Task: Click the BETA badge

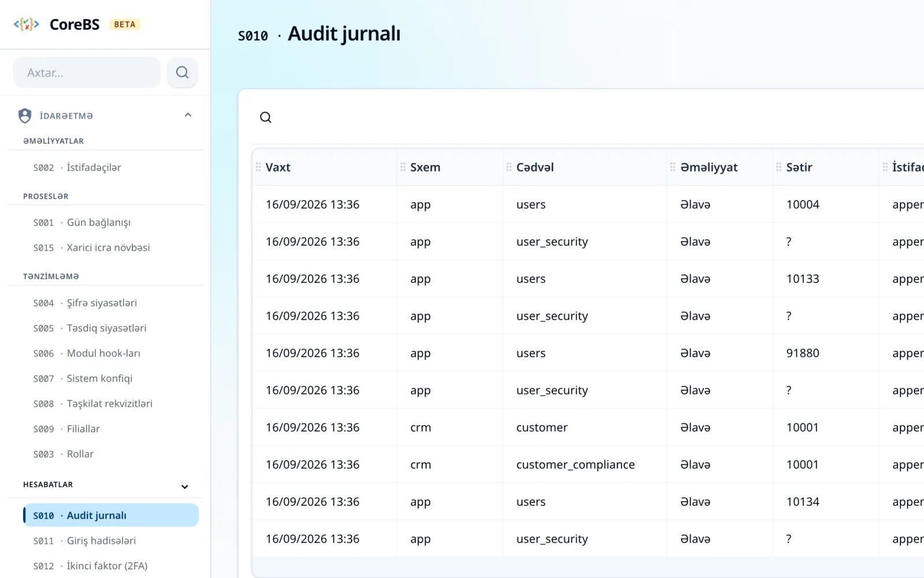Action: (125, 24)
